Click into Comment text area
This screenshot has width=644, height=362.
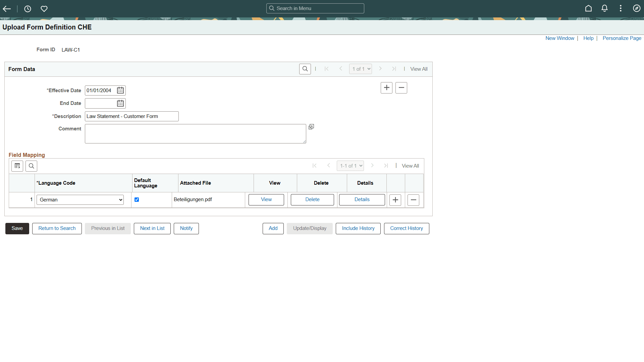pos(196,134)
